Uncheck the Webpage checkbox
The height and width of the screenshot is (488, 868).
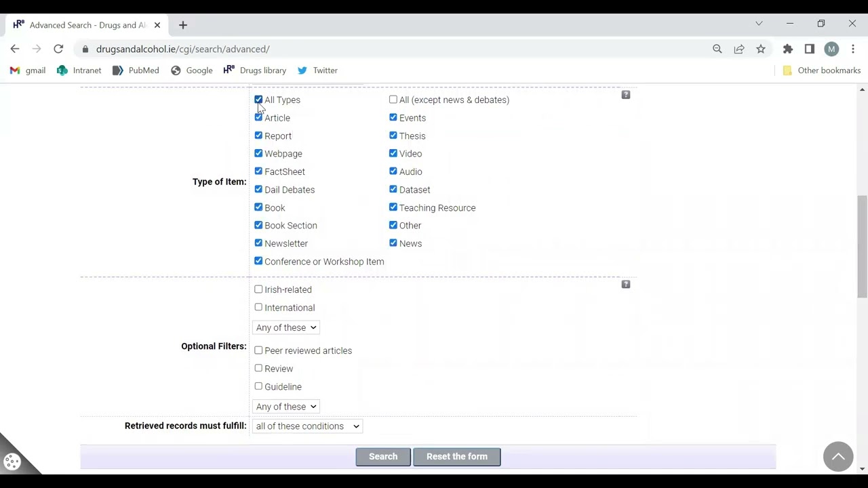[x=258, y=154]
